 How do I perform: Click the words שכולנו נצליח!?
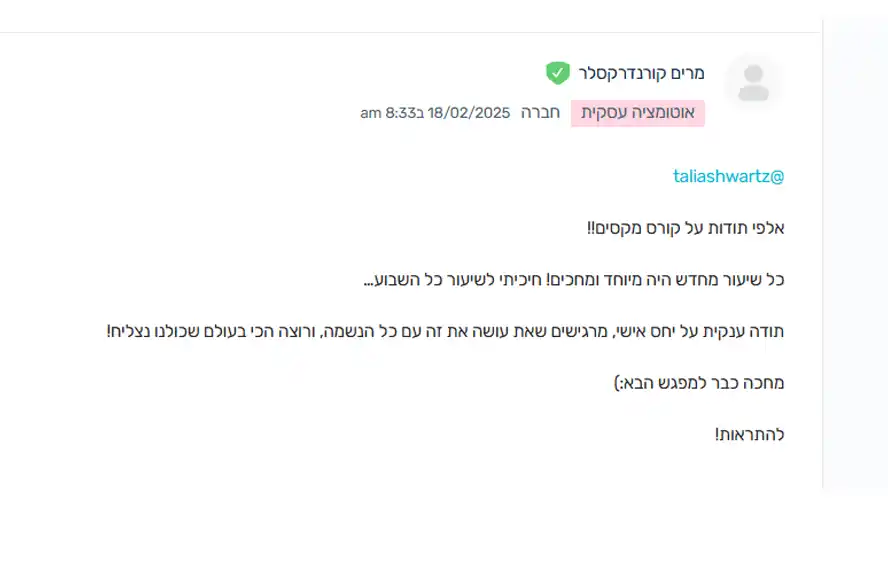152,331
